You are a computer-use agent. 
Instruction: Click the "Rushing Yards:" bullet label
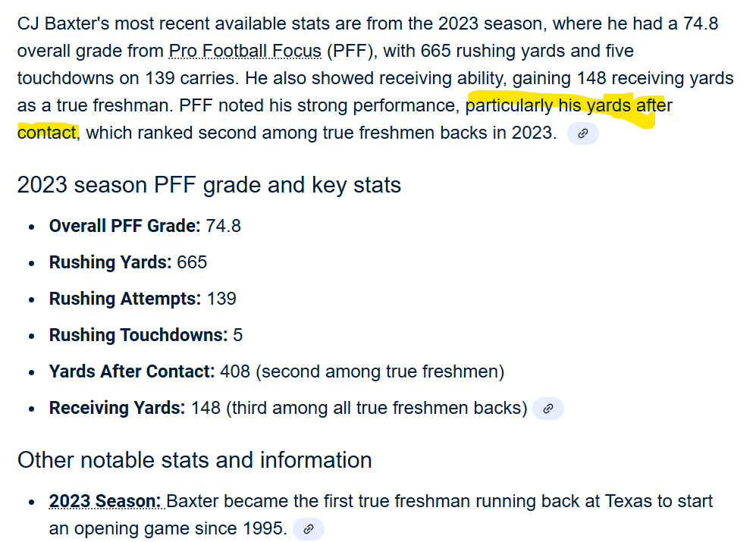tap(110, 262)
